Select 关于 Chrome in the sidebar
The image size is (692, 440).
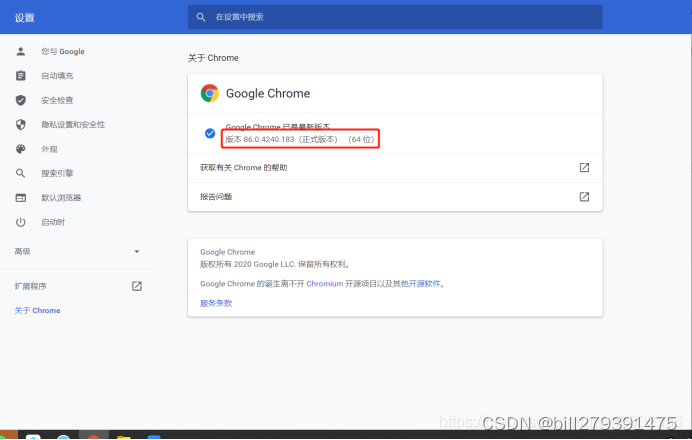tap(37, 310)
